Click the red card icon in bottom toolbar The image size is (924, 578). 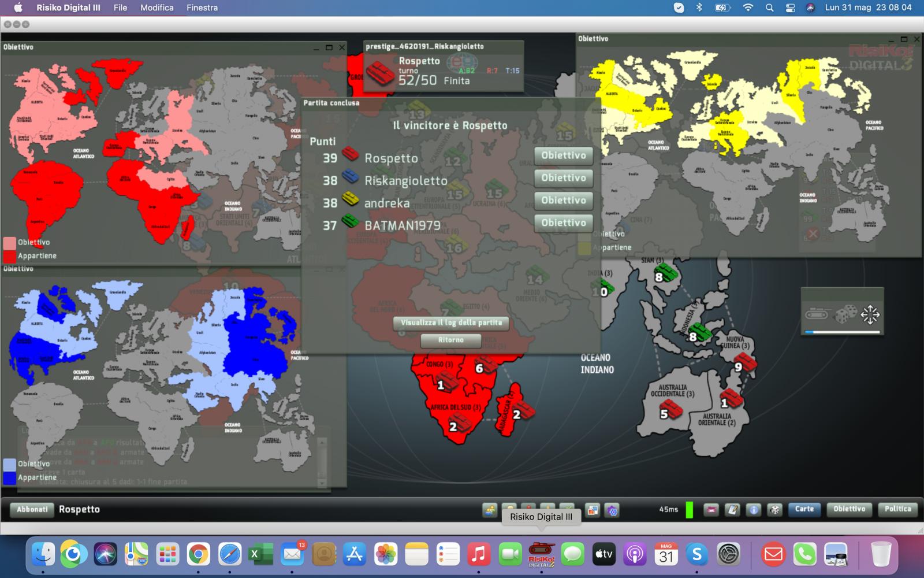[x=711, y=509]
